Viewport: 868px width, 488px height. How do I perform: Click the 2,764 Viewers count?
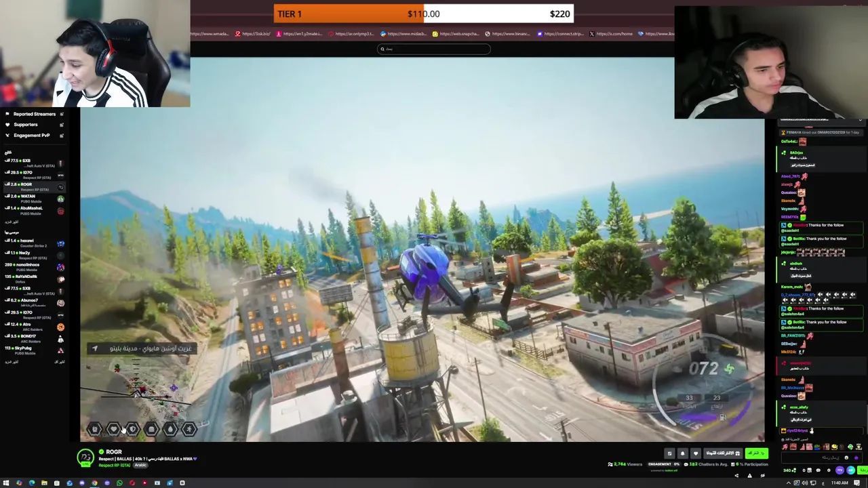click(x=625, y=464)
